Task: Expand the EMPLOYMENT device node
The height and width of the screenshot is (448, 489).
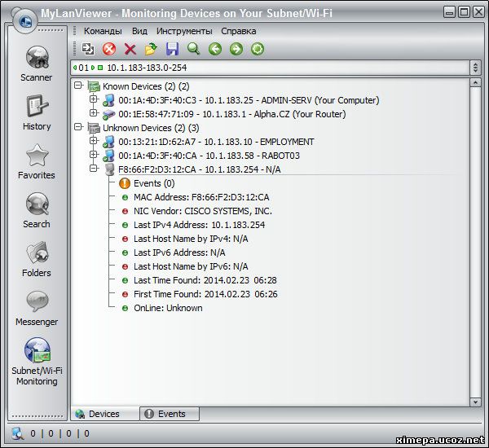Action: coord(93,141)
